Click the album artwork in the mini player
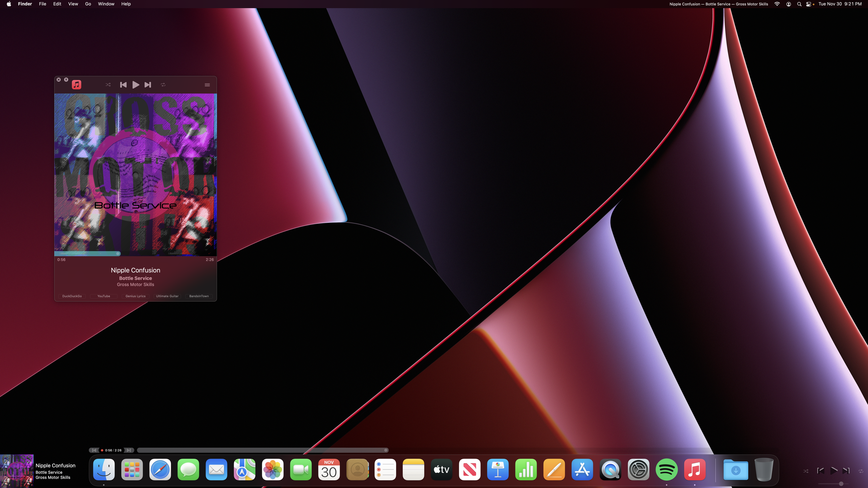The width and height of the screenshot is (868, 488). coord(135,174)
